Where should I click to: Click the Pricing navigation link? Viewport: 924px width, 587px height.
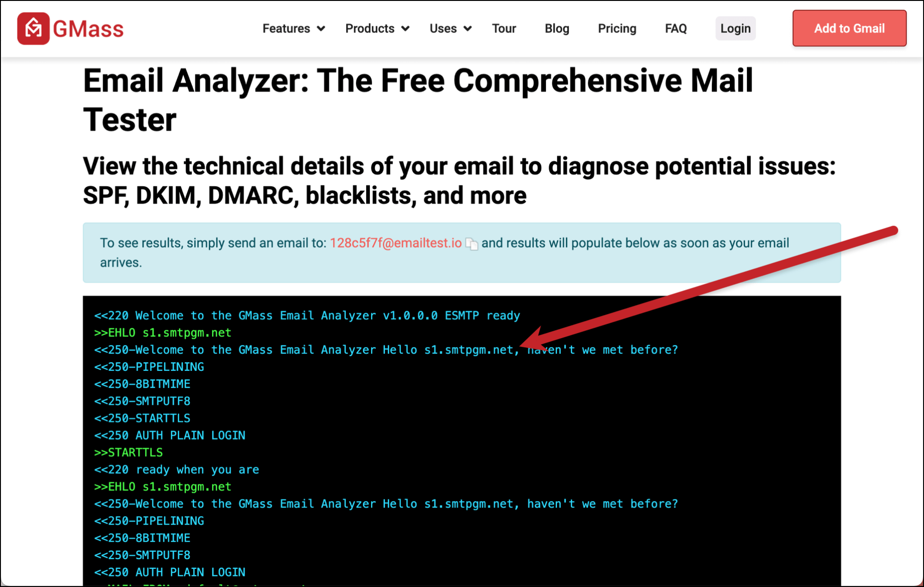point(616,28)
